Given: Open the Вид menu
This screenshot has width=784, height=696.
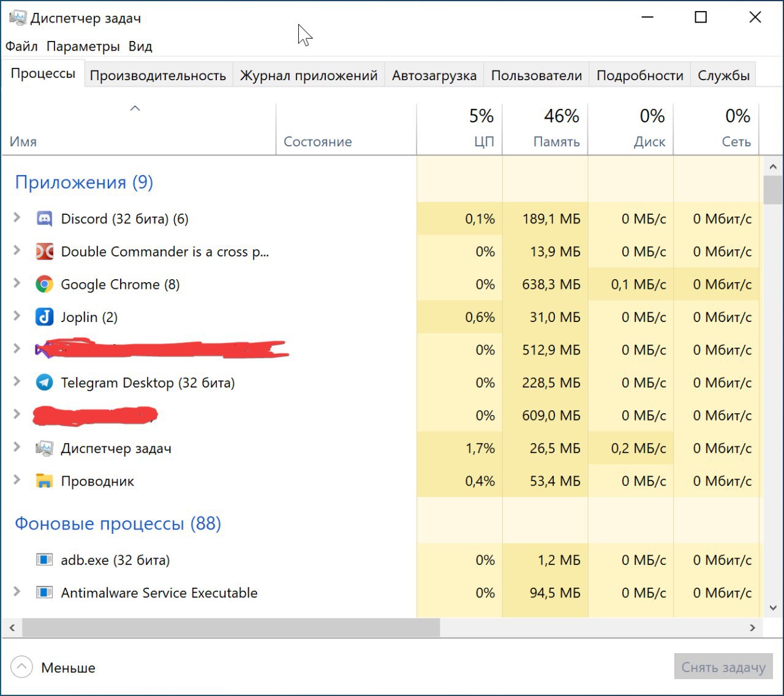Looking at the screenshot, I should pos(140,47).
